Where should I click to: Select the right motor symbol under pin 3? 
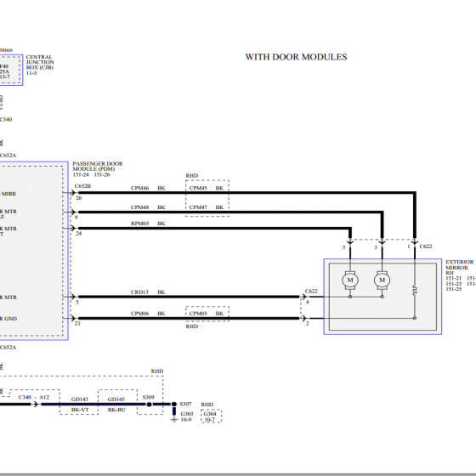(382, 280)
